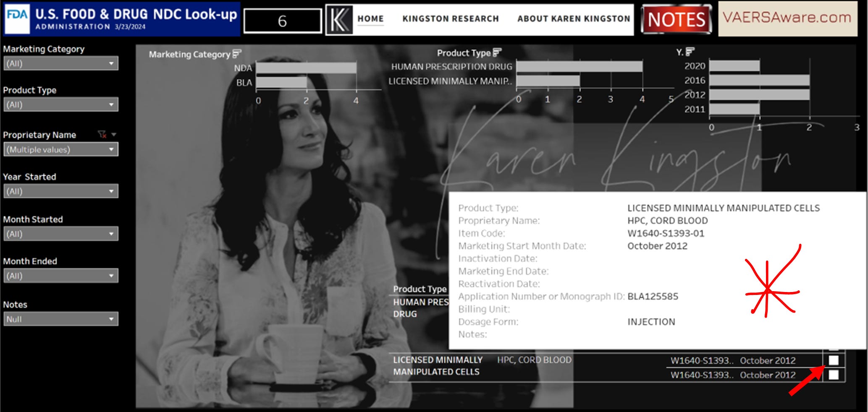
Task: Select the 2020 year bar
Action: coord(734,66)
